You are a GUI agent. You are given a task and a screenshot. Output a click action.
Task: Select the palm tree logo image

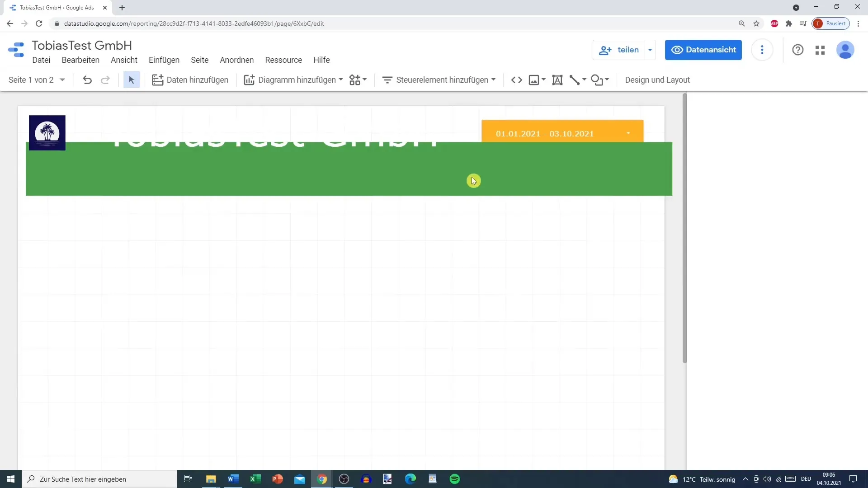point(47,133)
